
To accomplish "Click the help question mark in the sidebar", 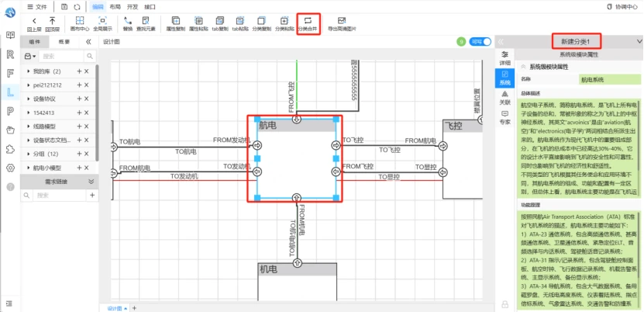I will click(x=10, y=186).
